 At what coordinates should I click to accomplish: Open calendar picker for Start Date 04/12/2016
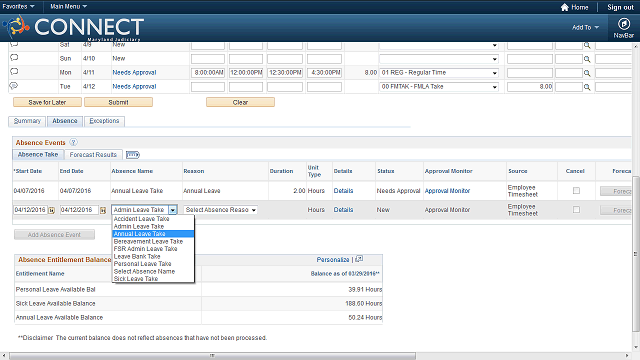point(52,210)
